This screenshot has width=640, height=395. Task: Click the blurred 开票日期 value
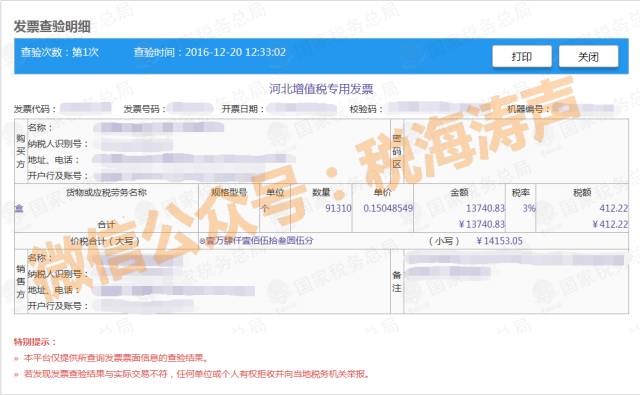302,109
